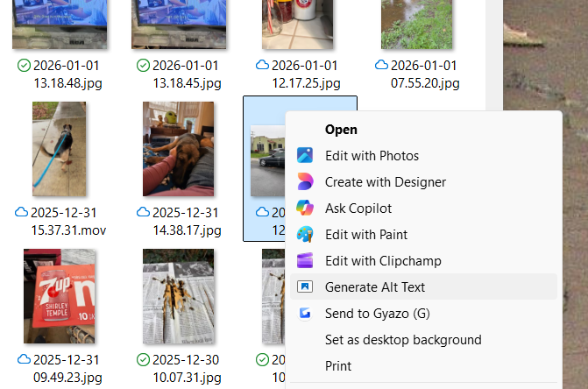Choose Send to Gyazo (G)
The image size is (588, 389).
coord(423,313)
